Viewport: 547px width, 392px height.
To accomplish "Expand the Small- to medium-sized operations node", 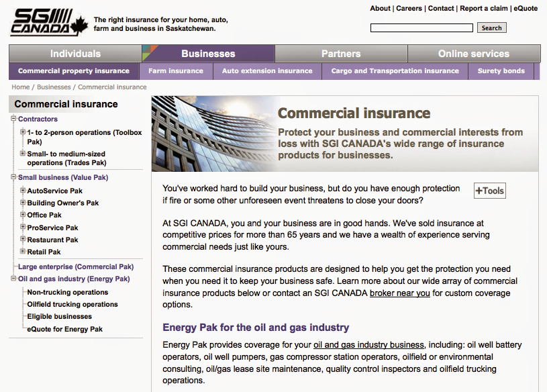I will [23, 153].
